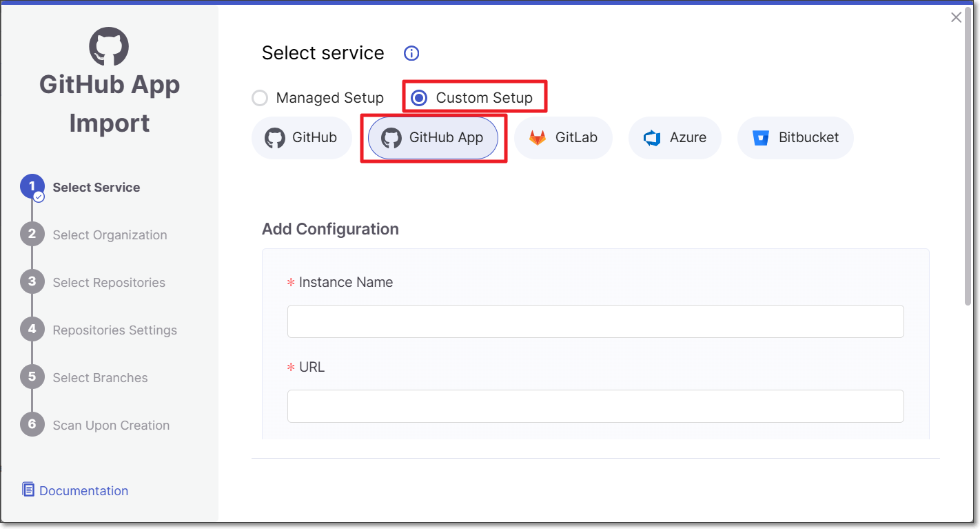This screenshot has width=980, height=529.
Task: Click the GitHub logo above GitHub App Import
Action: pyautogui.click(x=109, y=47)
